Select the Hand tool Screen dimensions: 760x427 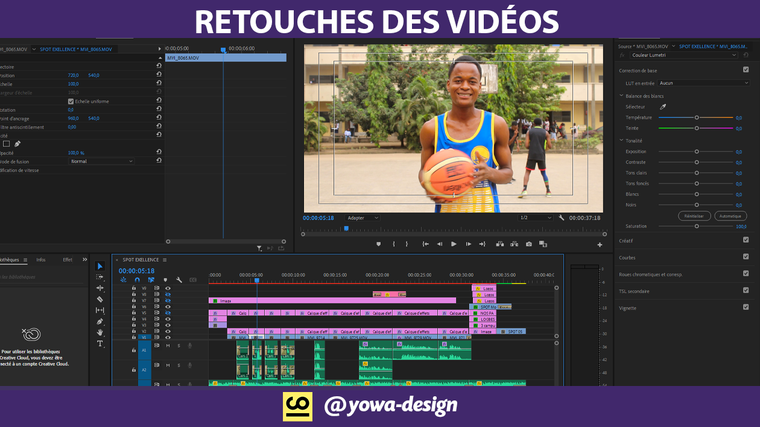pyautogui.click(x=100, y=332)
